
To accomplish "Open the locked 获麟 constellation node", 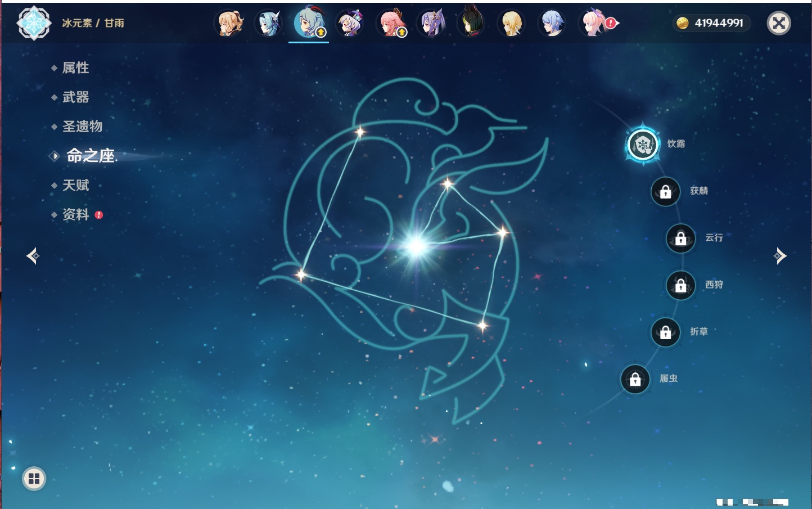I will [665, 192].
